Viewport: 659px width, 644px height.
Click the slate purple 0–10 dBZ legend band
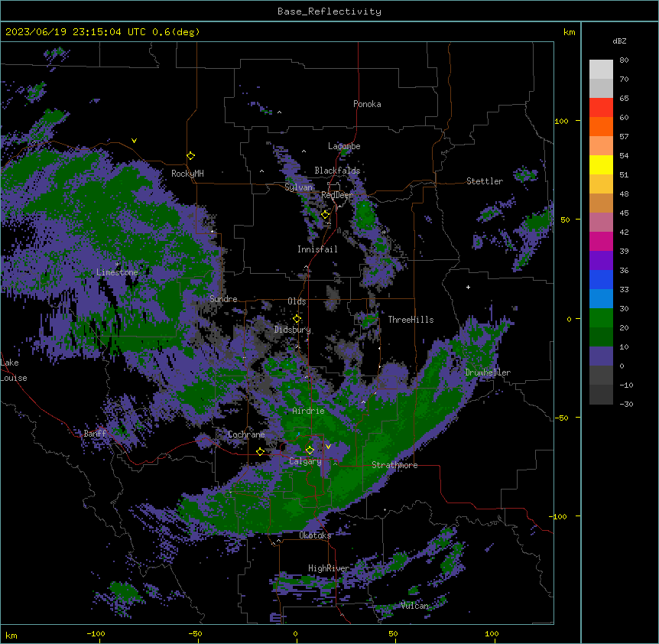pyautogui.click(x=601, y=356)
